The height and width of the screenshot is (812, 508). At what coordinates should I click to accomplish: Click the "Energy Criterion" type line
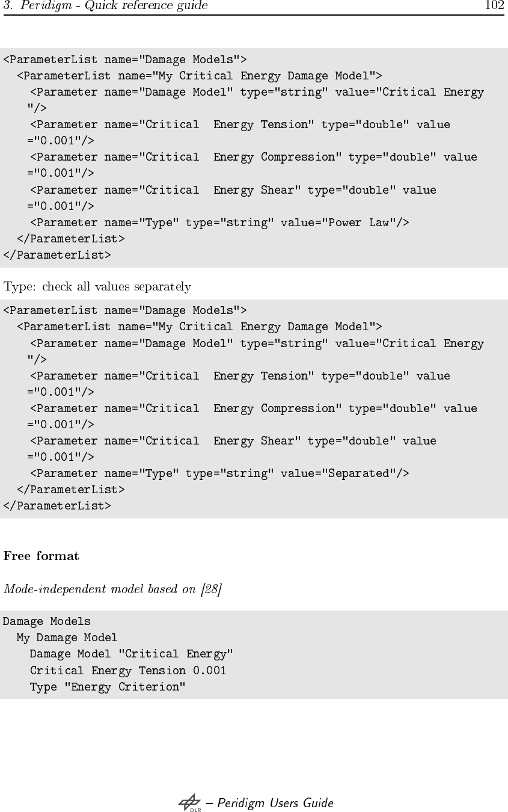tap(108, 687)
